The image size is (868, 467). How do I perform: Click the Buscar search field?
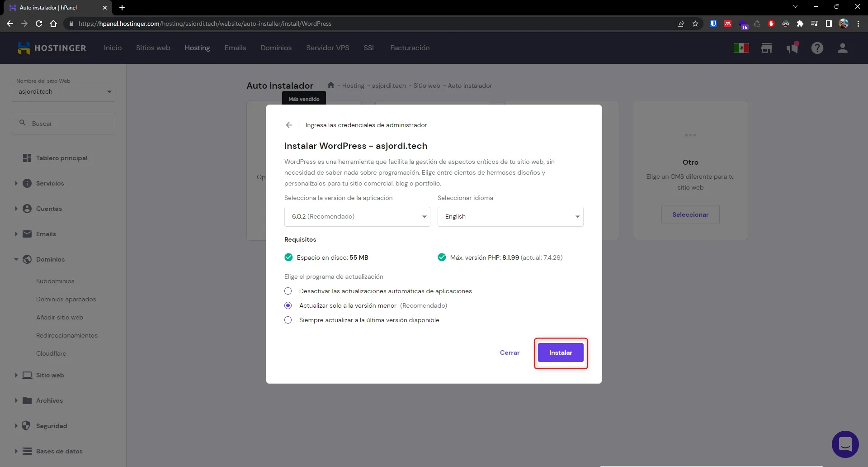(x=63, y=124)
